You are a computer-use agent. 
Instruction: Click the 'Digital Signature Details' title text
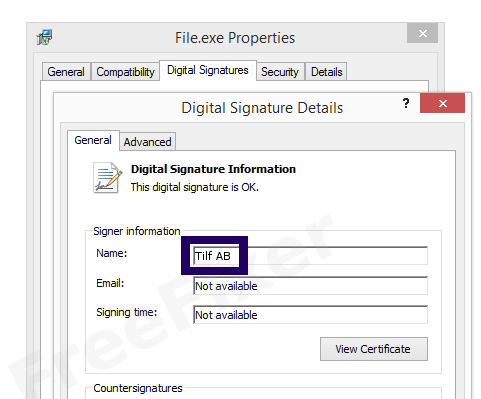pyautogui.click(x=262, y=108)
